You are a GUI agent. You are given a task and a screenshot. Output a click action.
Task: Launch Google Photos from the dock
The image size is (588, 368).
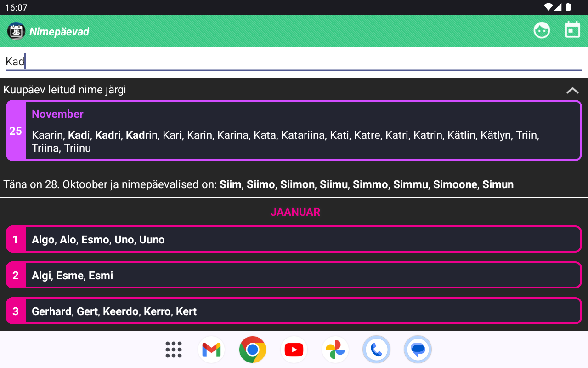point(335,350)
